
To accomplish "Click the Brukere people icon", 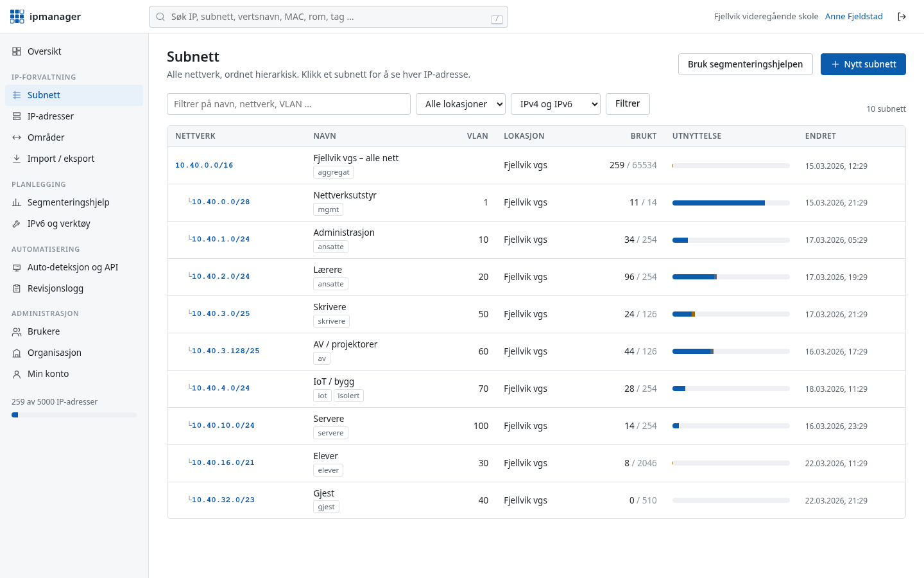I will [x=17, y=331].
